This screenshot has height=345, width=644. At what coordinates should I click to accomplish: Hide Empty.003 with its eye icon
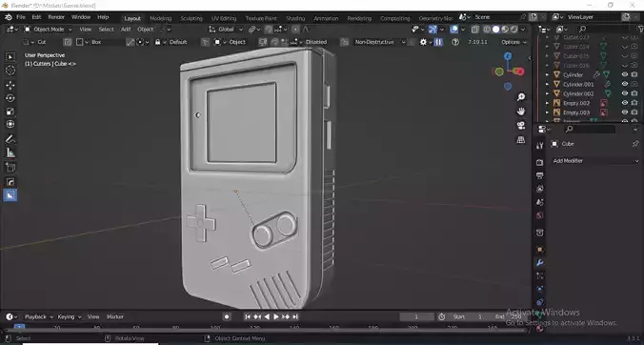(625, 112)
